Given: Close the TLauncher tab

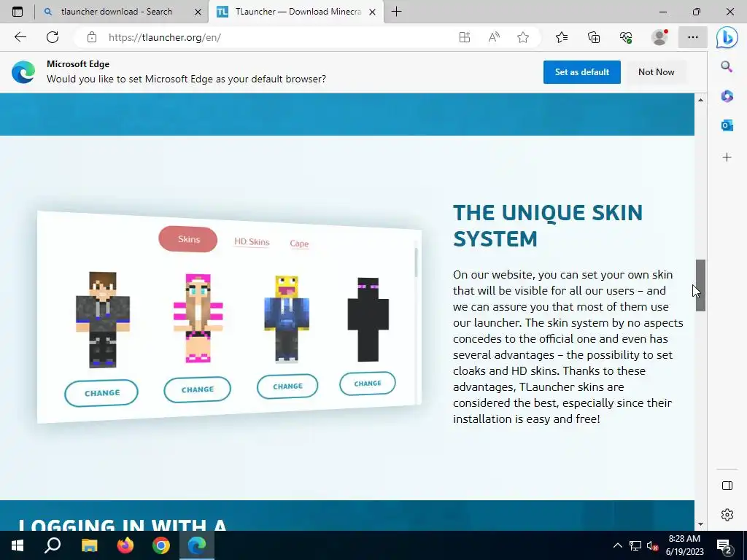Looking at the screenshot, I should pyautogui.click(x=373, y=12).
